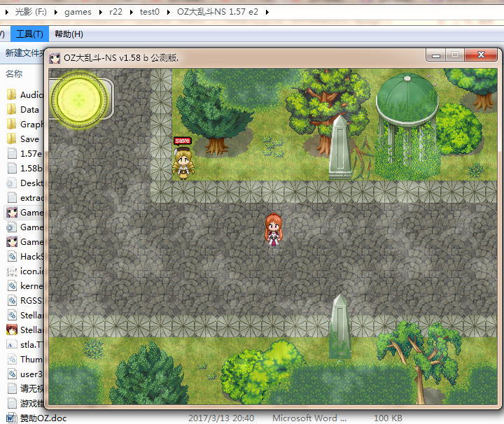This screenshot has width=504, height=424.
Task: Select the Stellar dll file above Stellar executable
Action: 12,316
